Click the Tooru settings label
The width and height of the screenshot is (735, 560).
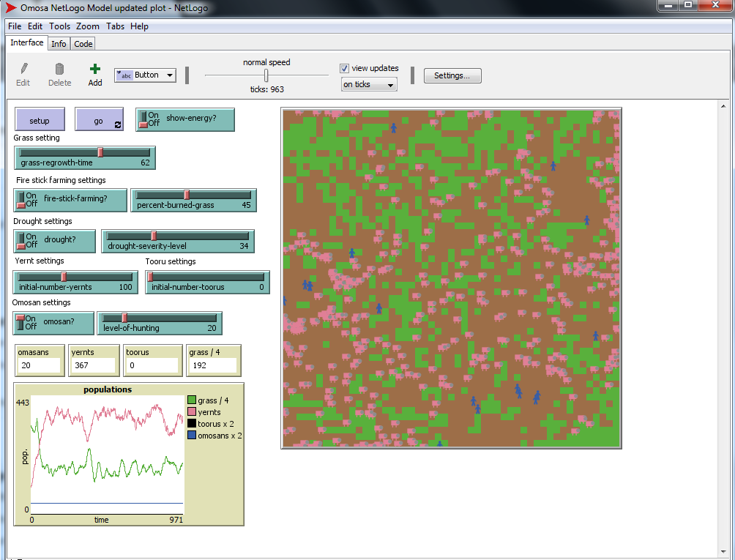pyautogui.click(x=171, y=261)
